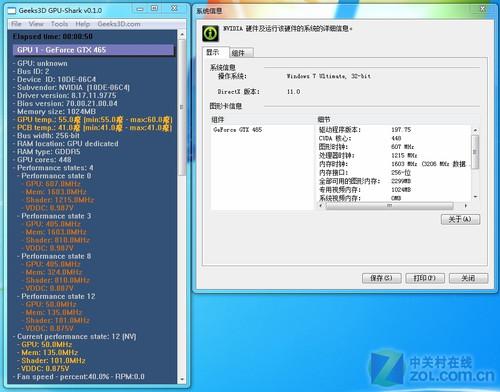
Task: Click details list horizontal scroll left arrow
Action: click(x=321, y=206)
